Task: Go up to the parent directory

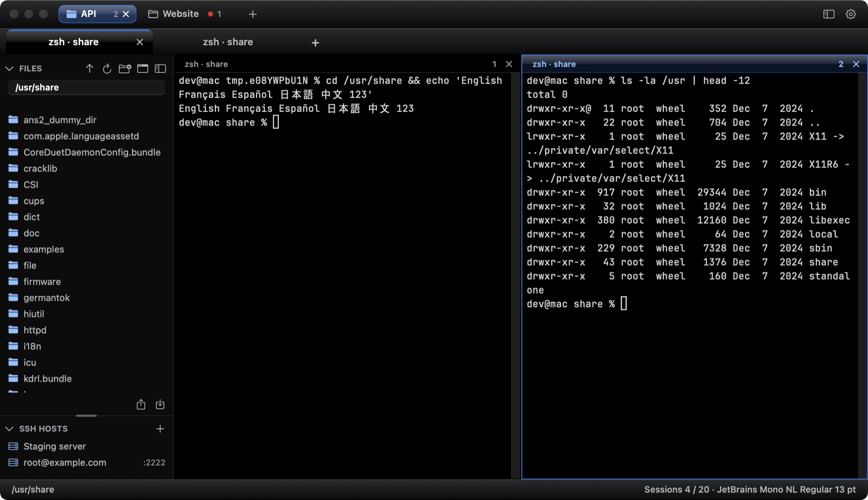Action: pos(89,68)
